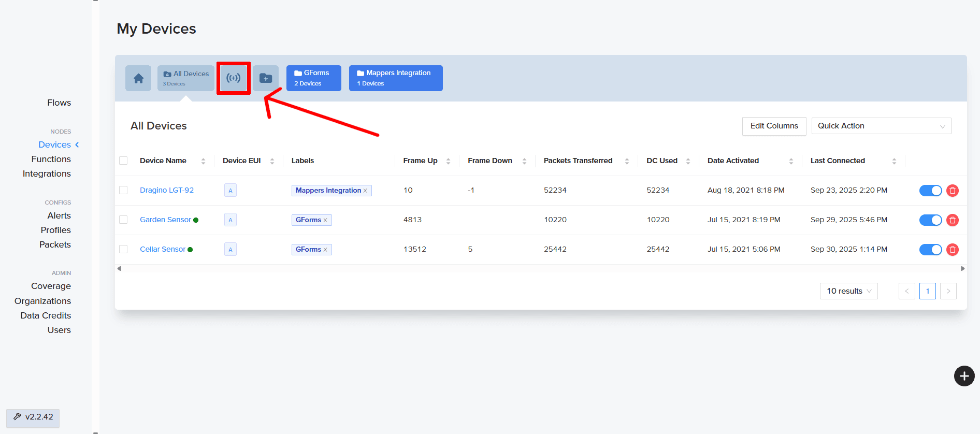Viewport: 980px width, 434px height.
Task: Click the v2.2.42 version badge
Action: click(33, 417)
